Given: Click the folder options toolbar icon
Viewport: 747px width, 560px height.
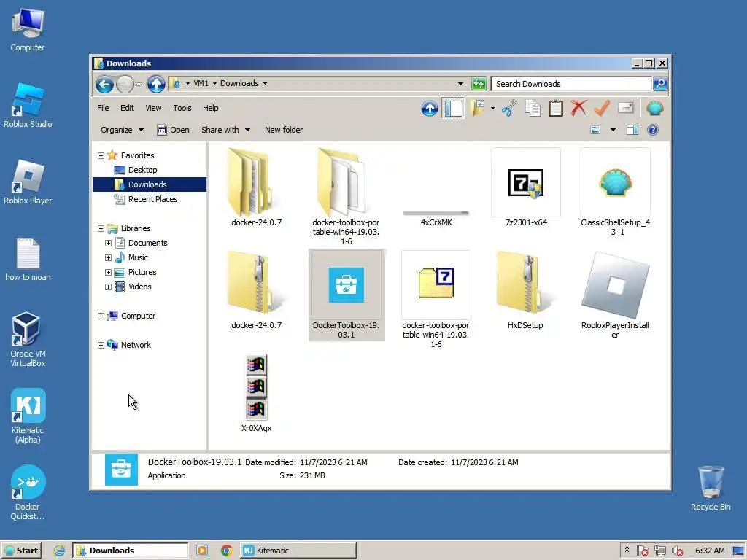Looking at the screenshot, I should pyautogui.click(x=477, y=109).
